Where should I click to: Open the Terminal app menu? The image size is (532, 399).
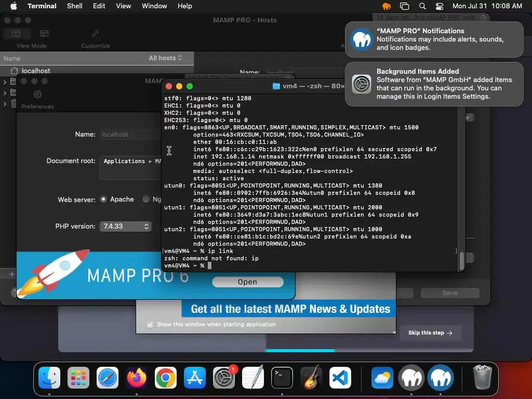click(x=42, y=6)
